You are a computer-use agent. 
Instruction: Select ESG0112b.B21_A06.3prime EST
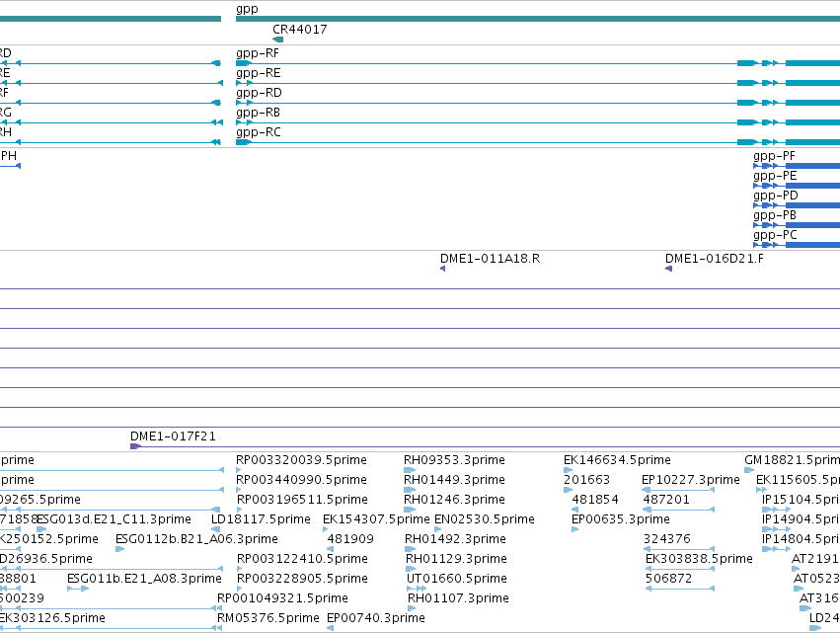(196, 539)
